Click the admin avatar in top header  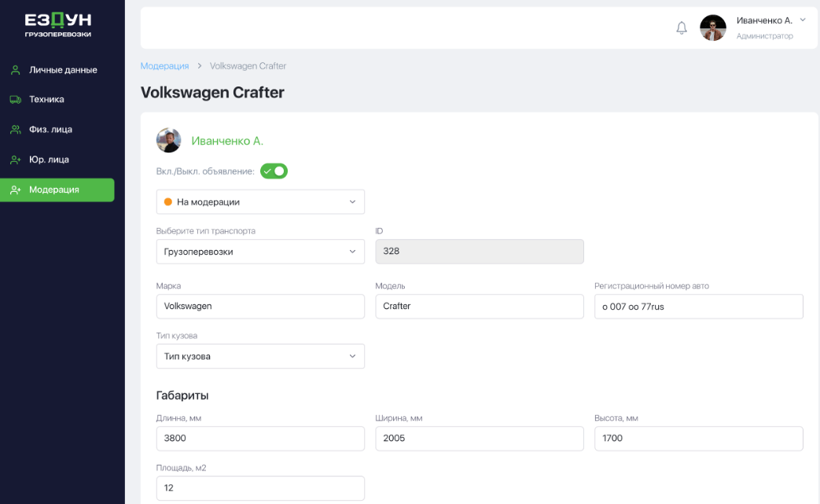click(713, 28)
